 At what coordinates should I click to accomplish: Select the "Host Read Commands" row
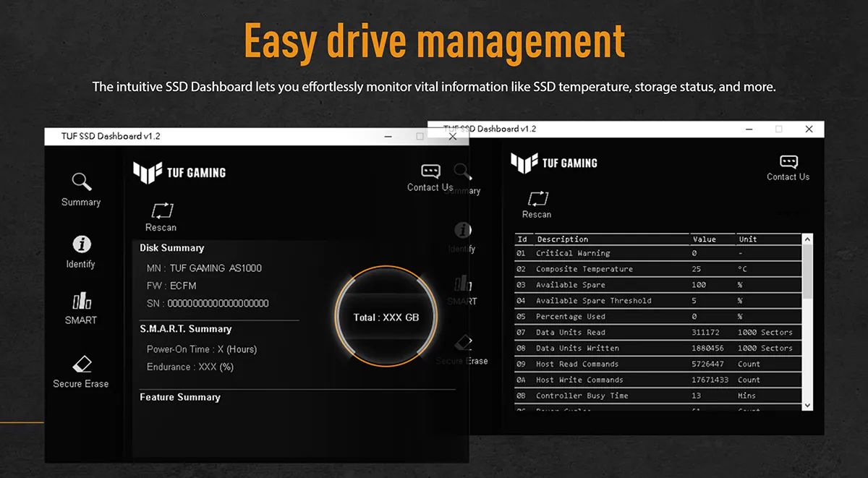point(658,364)
